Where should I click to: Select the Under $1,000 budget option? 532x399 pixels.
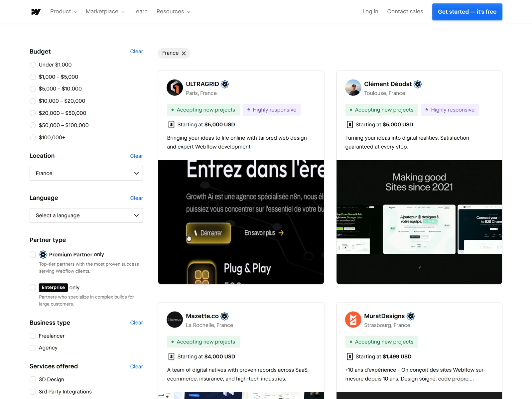pyautogui.click(x=33, y=65)
